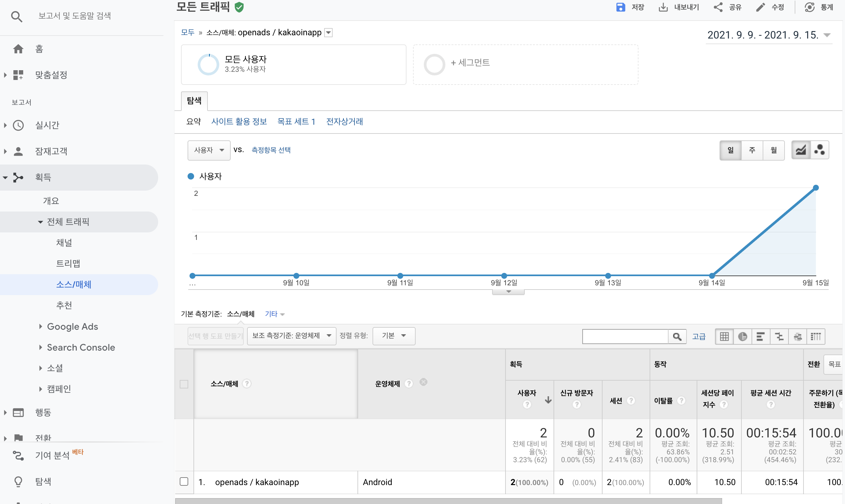Open the 사이트 활용 정보 tab
This screenshot has height=504, width=845.
click(x=239, y=121)
